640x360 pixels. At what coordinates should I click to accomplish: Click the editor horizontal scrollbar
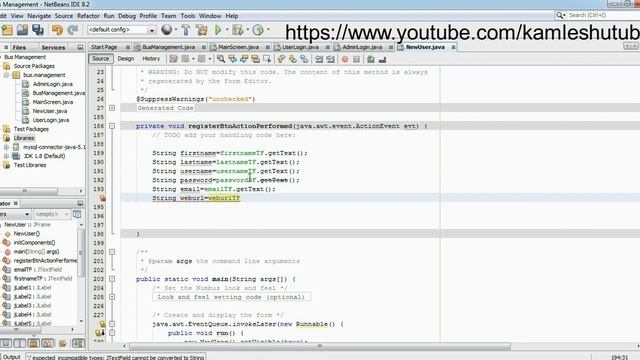pyautogui.click(x=320, y=346)
